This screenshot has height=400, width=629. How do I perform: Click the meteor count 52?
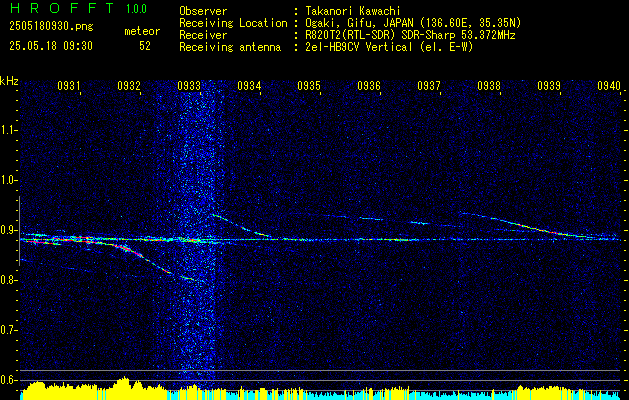click(145, 46)
